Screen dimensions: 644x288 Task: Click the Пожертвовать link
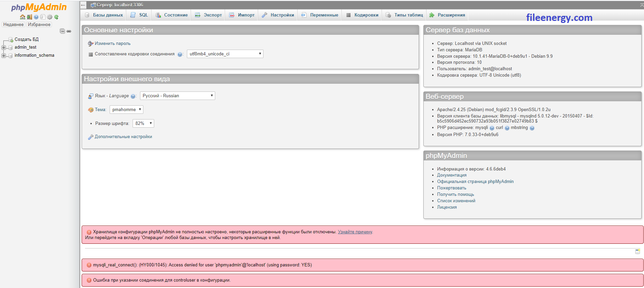[x=452, y=188]
